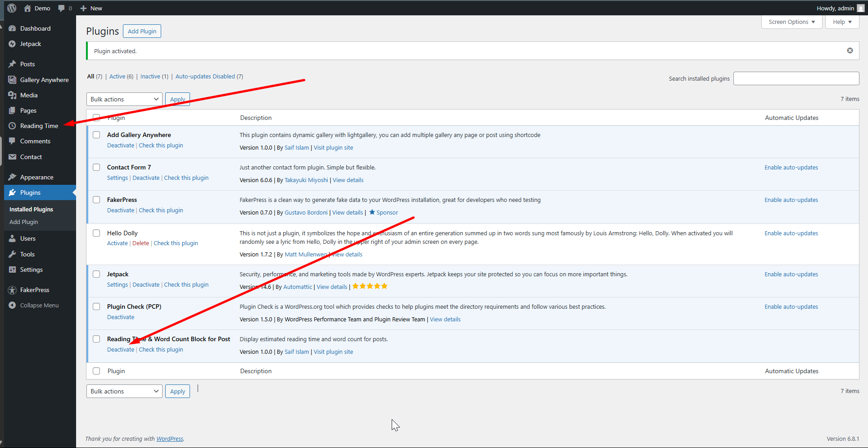Click the bottom Apply button

tap(177, 391)
